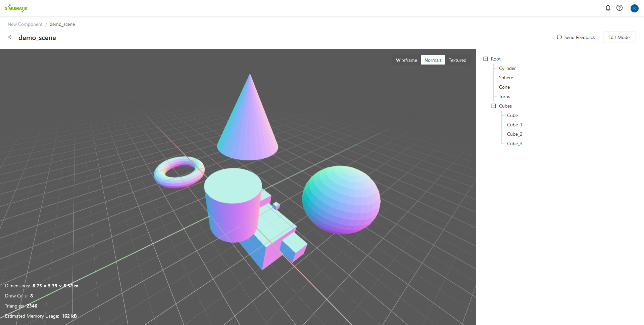Select the Cylinder in the hierarchy

tap(507, 68)
